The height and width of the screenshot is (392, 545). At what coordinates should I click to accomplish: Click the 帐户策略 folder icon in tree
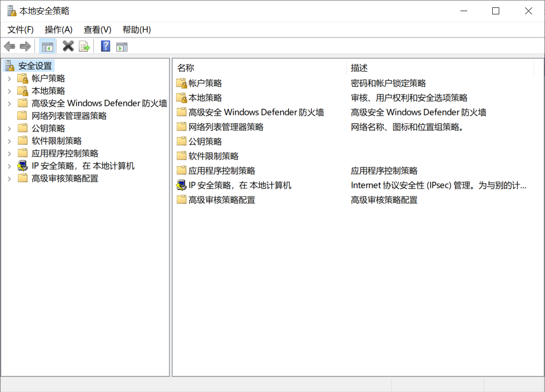23,78
